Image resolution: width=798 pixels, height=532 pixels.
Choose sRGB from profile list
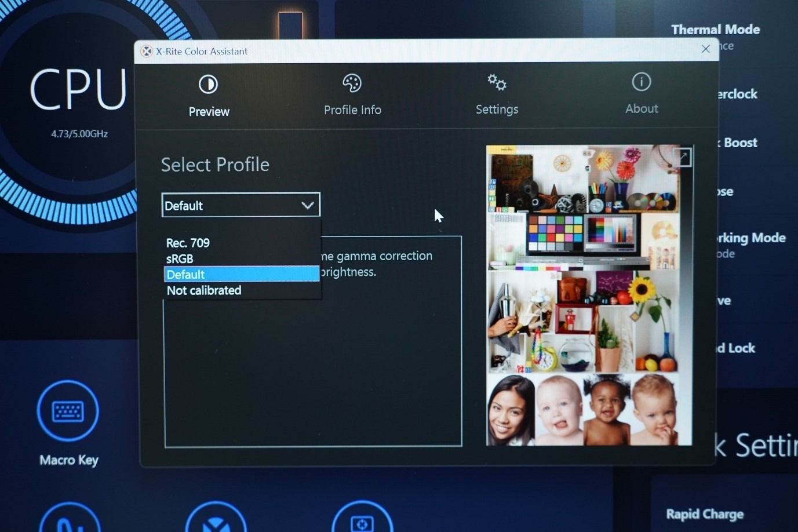179,258
